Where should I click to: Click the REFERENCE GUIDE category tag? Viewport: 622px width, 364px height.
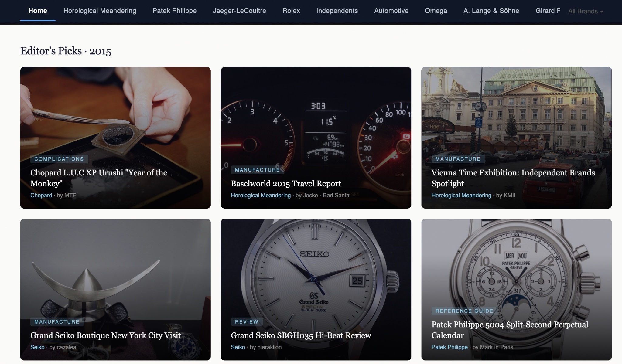coord(464,311)
